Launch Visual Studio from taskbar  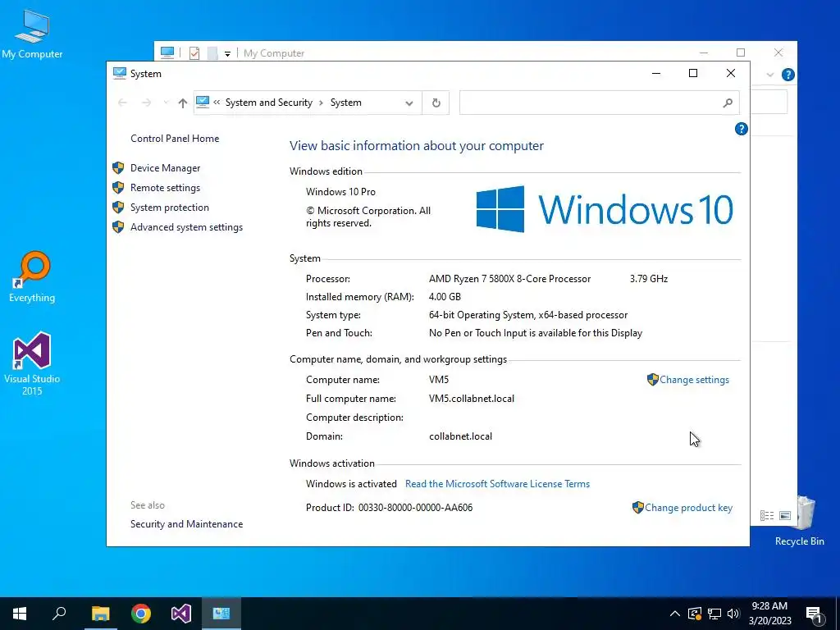coord(181,614)
